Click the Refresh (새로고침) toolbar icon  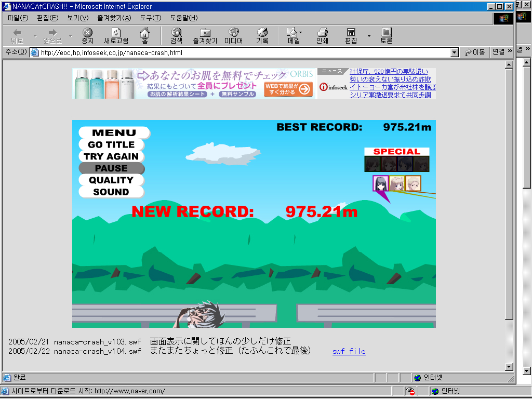tap(116, 35)
